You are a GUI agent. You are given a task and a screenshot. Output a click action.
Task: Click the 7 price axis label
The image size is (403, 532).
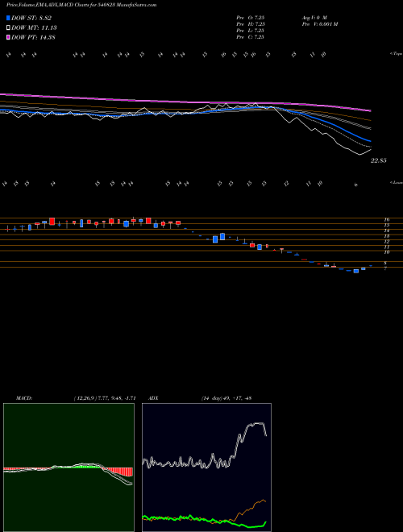click(385, 268)
